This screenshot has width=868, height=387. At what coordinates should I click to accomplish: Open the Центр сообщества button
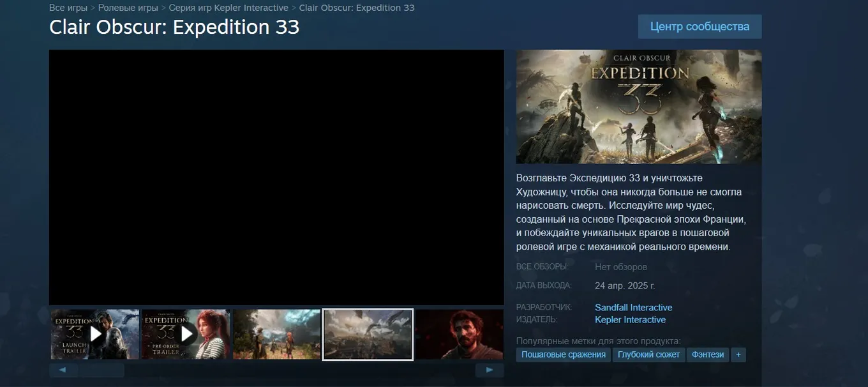pyautogui.click(x=700, y=27)
